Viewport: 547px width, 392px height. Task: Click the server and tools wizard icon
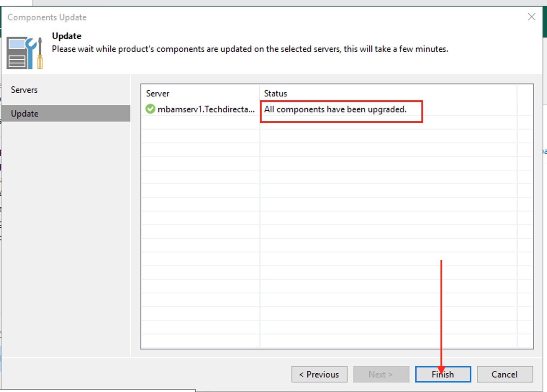coord(24,53)
